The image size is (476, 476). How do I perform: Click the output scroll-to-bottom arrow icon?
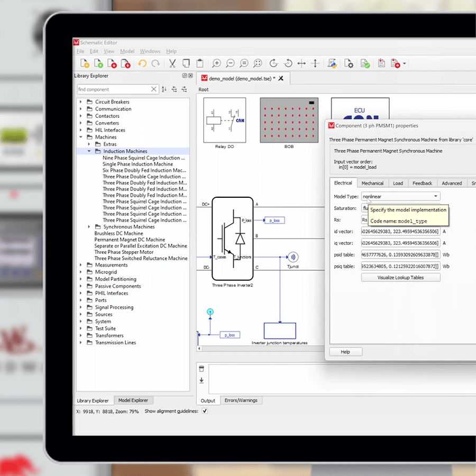(202, 380)
